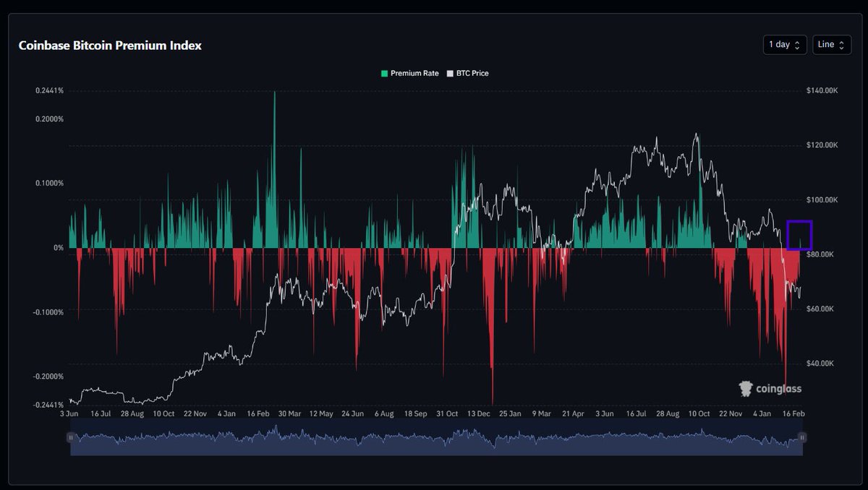Click the 0% axis label
This screenshot has height=490, width=868.
coord(59,248)
